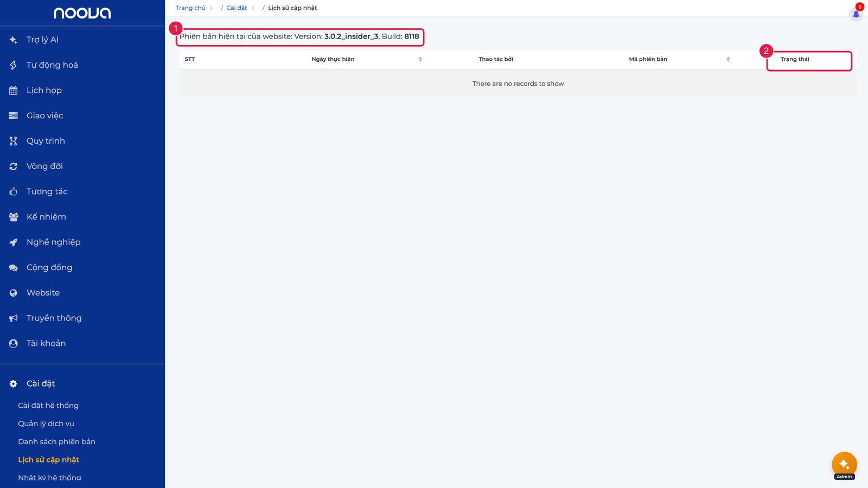Open the orange Admin AI assistant button
The height and width of the screenshot is (488, 868).
click(844, 465)
